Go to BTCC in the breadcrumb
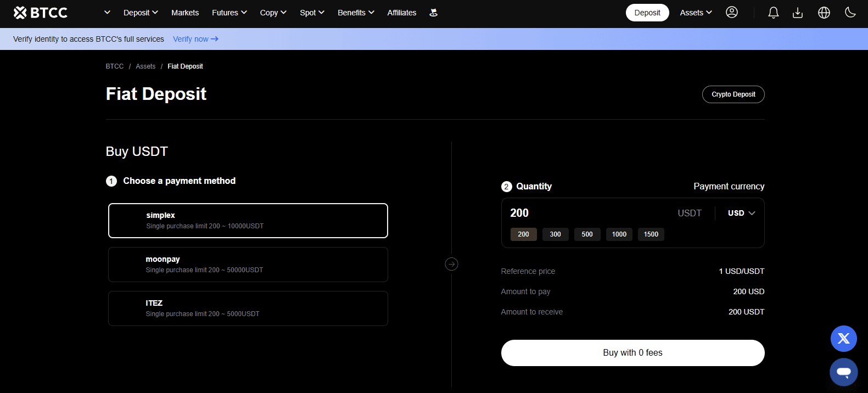Screen dimensions: 868x393 (x=115, y=66)
